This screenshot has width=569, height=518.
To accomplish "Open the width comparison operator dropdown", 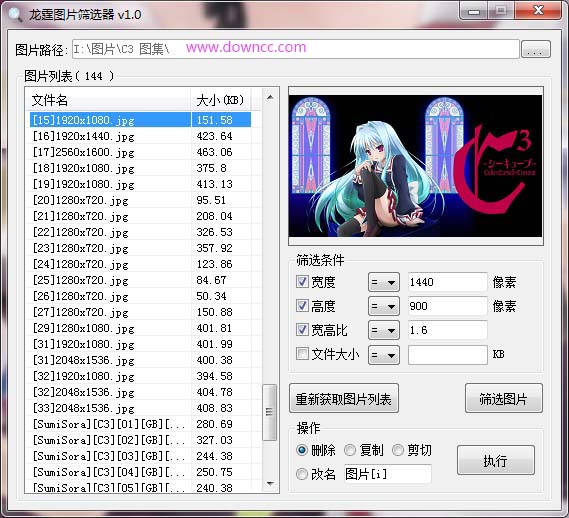I will [384, 282].
